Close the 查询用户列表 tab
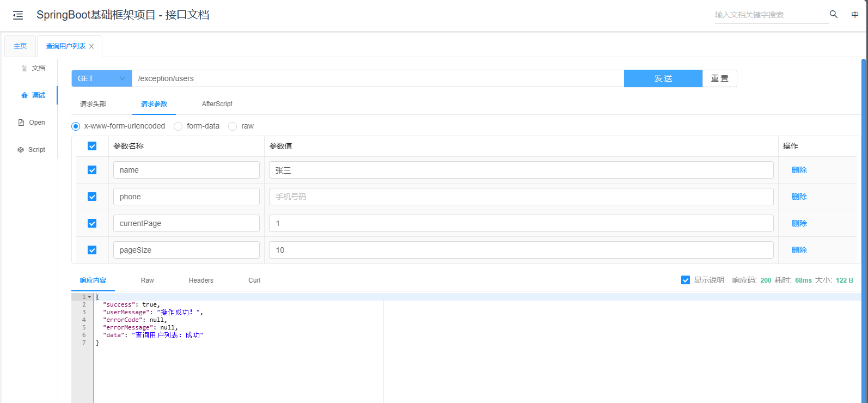Screen dimensions: 868x403 [91, 46]
